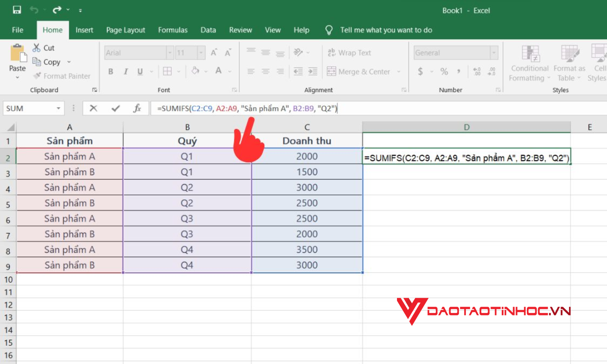Toggle Bold formatting

coord(110,72)
